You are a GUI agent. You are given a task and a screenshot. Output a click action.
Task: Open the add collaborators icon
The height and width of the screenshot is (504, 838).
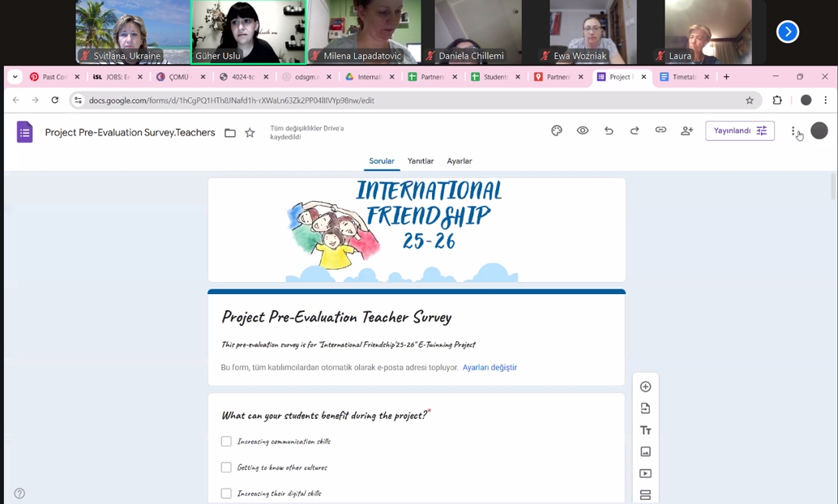coord(687,130)
